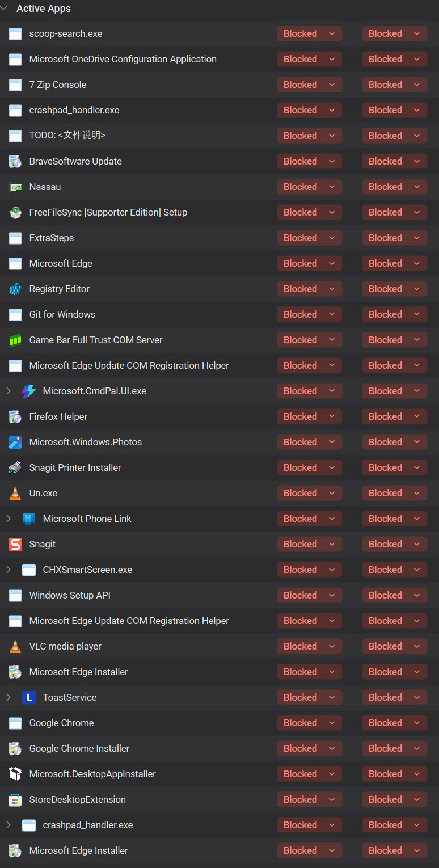Screen dimensions: 439x868
Task: Click the Nassau app icon
Action: click(x=15, y=187)
